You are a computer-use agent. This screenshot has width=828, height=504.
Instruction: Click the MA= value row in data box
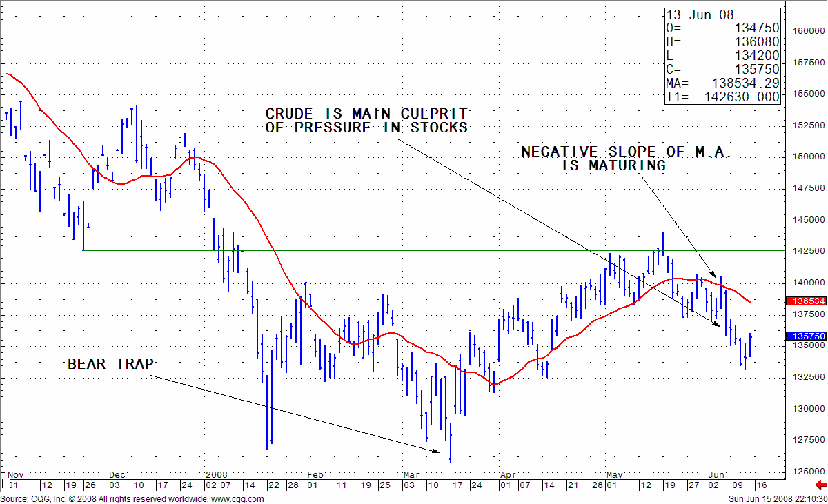[722, 83]
